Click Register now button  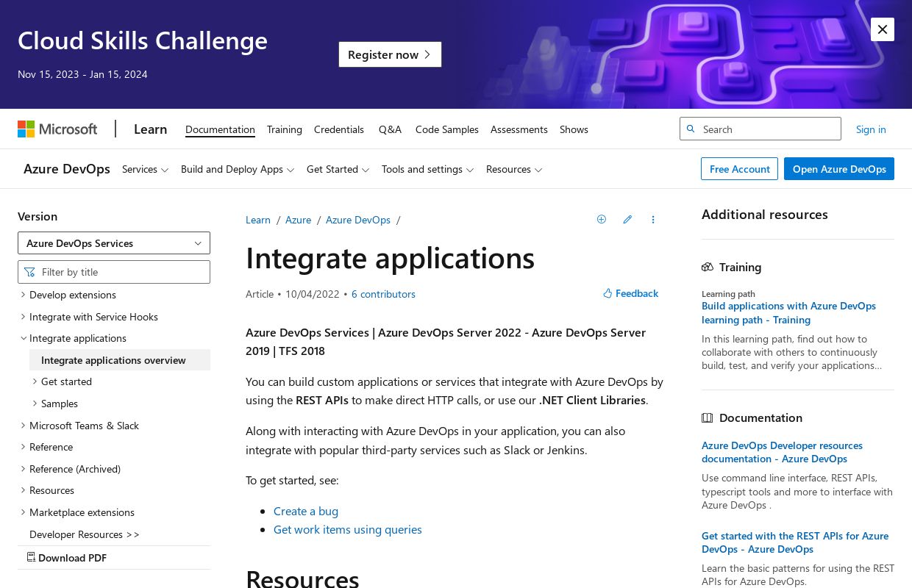click(x=390, y=54)
